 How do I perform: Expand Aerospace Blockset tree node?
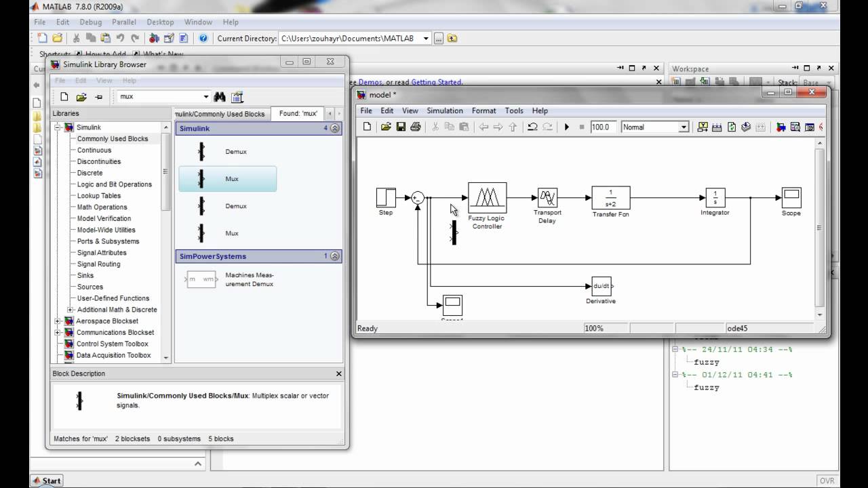[x=58, y=321]
